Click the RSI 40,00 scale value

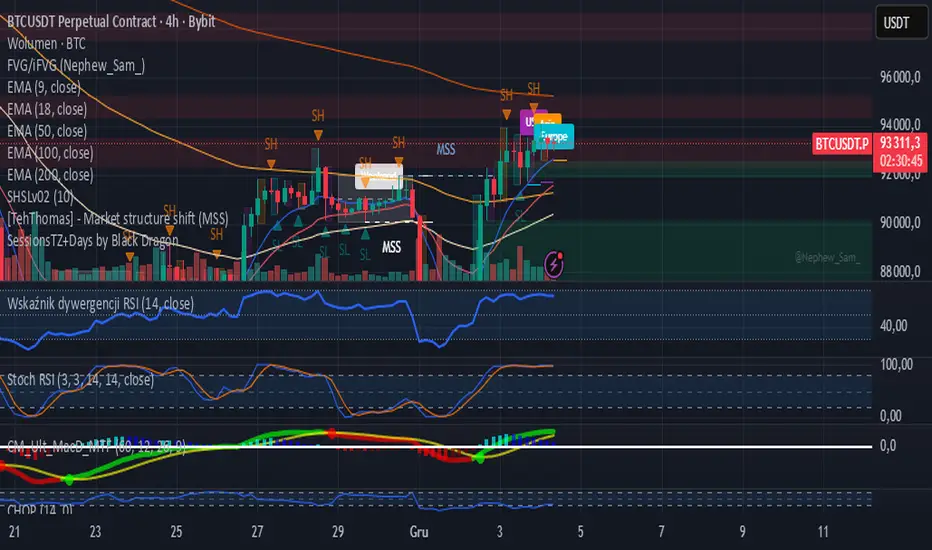(x=893, y=326)
